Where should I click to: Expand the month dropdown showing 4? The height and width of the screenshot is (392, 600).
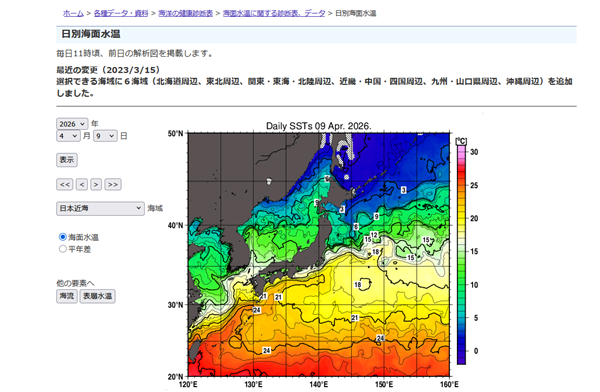[68, 136]
